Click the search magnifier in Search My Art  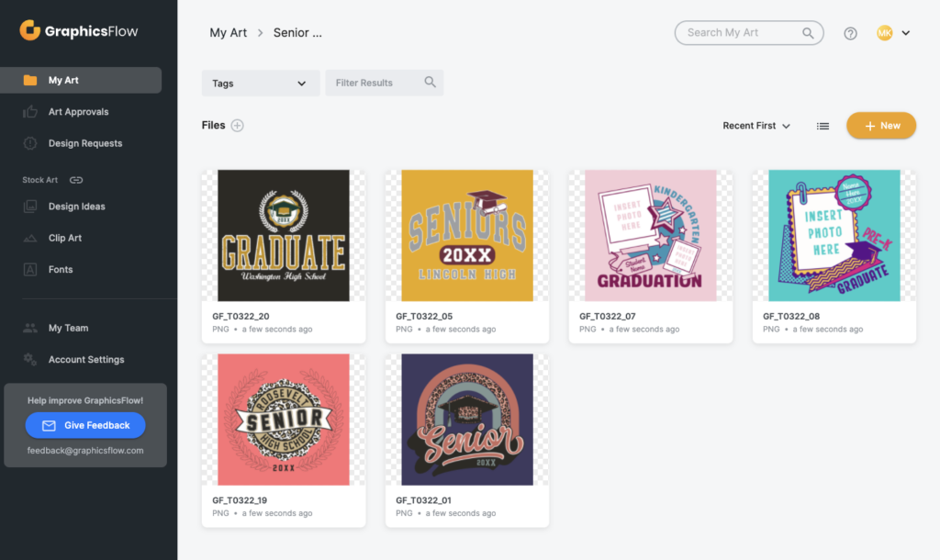808,33
